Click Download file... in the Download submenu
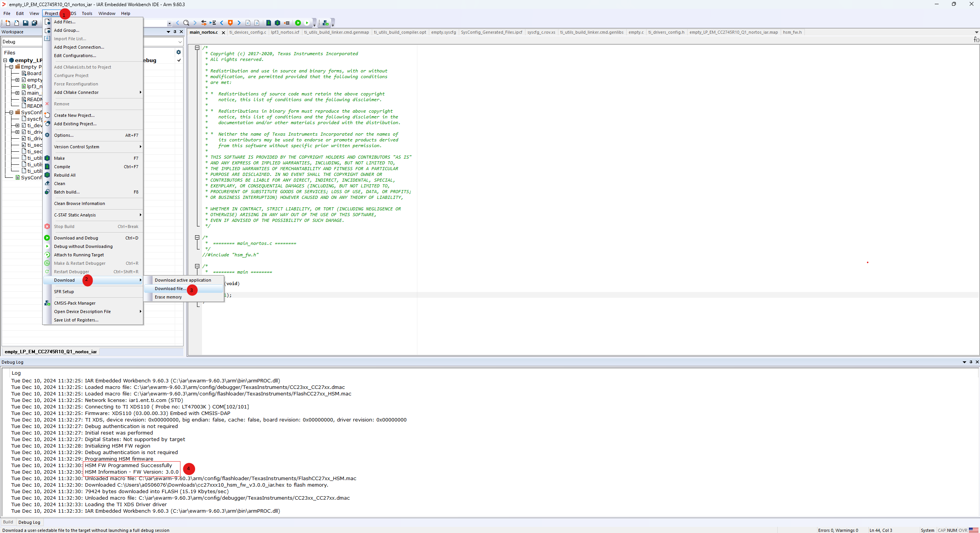Image resolution: width=980 pixels, height=533 pixels. click(x=170, y=289)
